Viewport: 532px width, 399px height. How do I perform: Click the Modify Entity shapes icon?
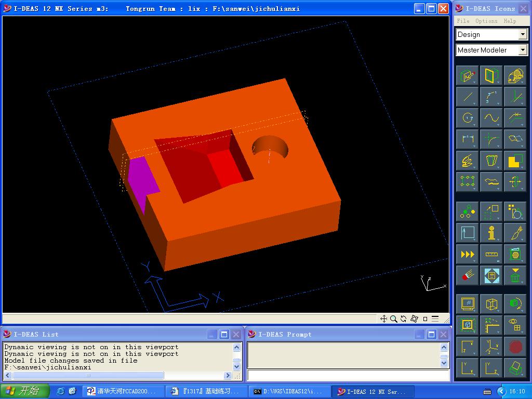pyautogui.click(x=515, y=211)
